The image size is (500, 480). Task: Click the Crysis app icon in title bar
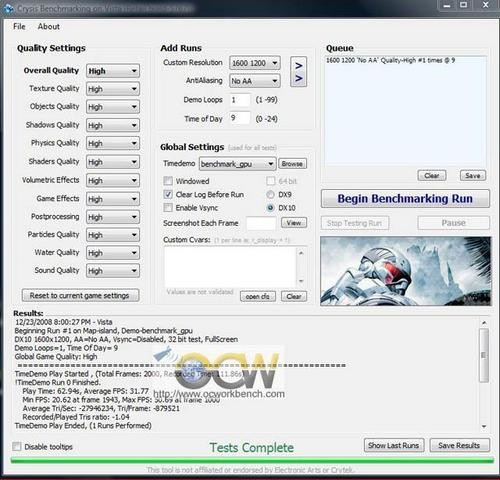[x=8, y=8]
